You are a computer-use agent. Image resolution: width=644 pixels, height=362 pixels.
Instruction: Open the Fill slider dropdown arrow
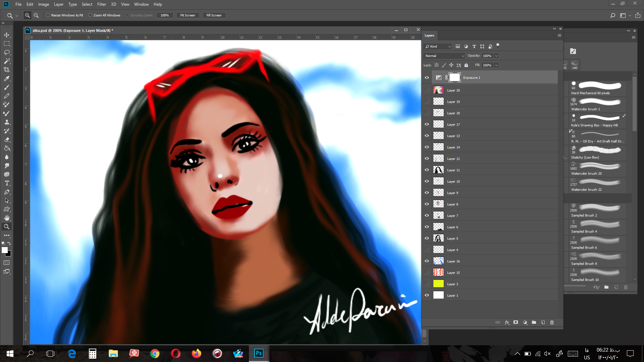coord(496,65)
